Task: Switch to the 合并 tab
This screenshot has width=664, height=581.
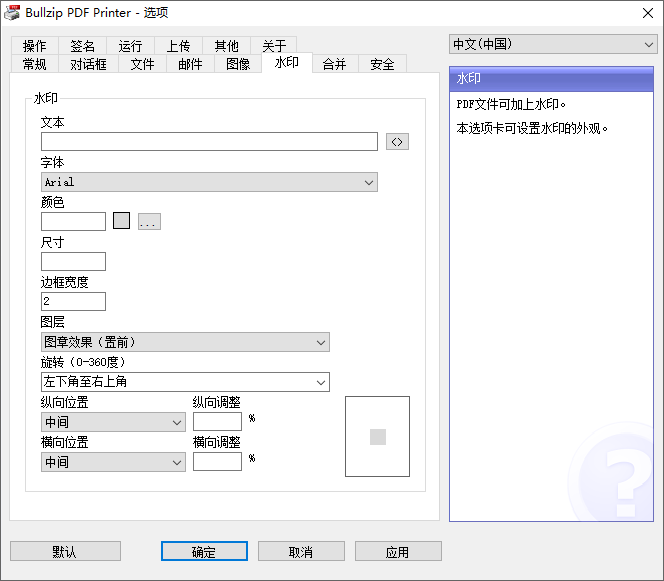Action: click(x=335, y=64)
